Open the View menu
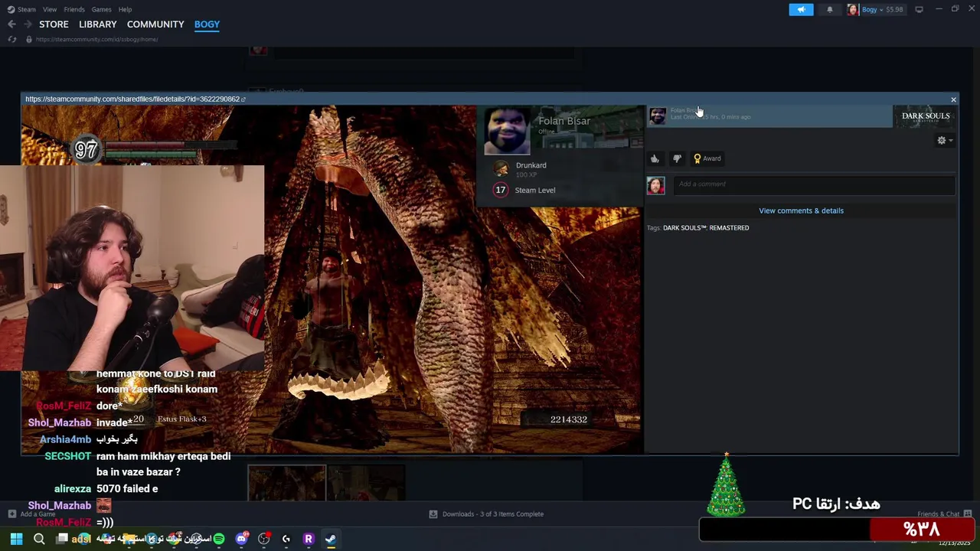Viewport: 980px width, 551px height. [x=50, y=9]
